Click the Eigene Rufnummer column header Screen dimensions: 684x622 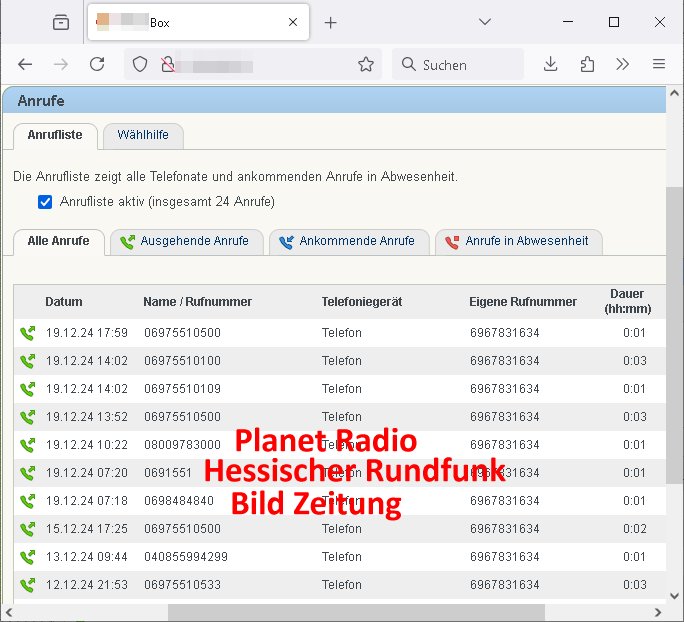[523, 302]
